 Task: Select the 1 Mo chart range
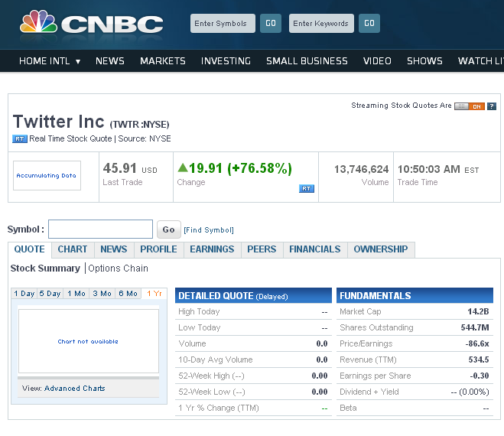(76, 294)
